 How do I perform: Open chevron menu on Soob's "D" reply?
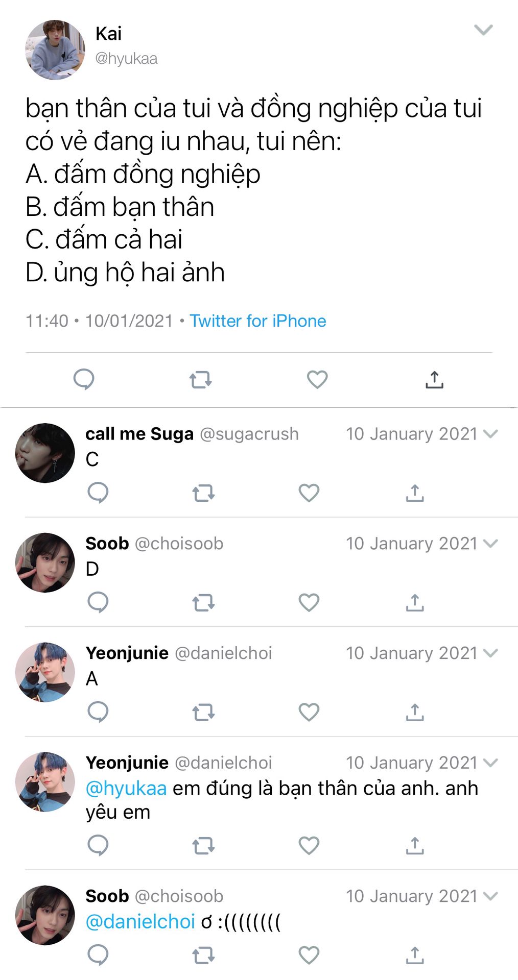point(490,544)
